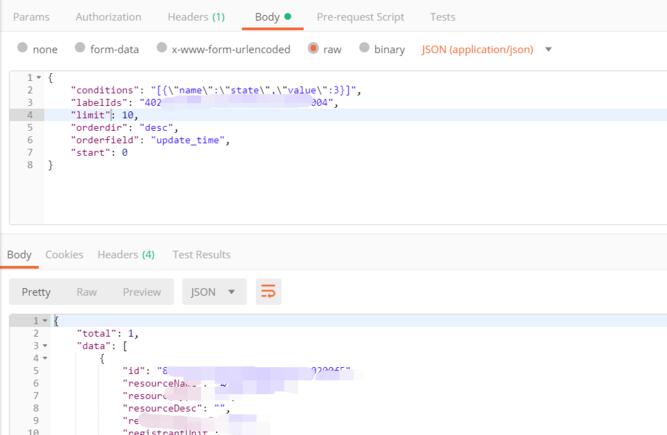This screenshot has width=667, height=435.
Task: Switch to the Params tab
Action: [x=31, y=17]
